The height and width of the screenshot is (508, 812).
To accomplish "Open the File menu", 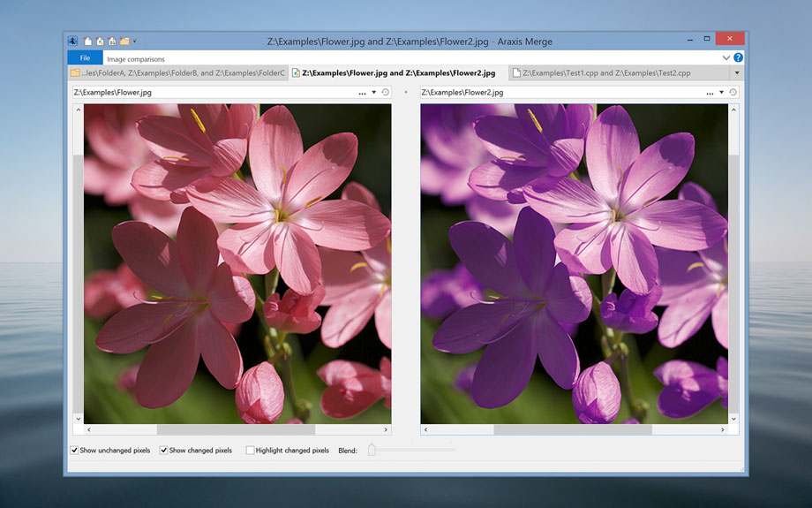I will [x=85, y=57].
